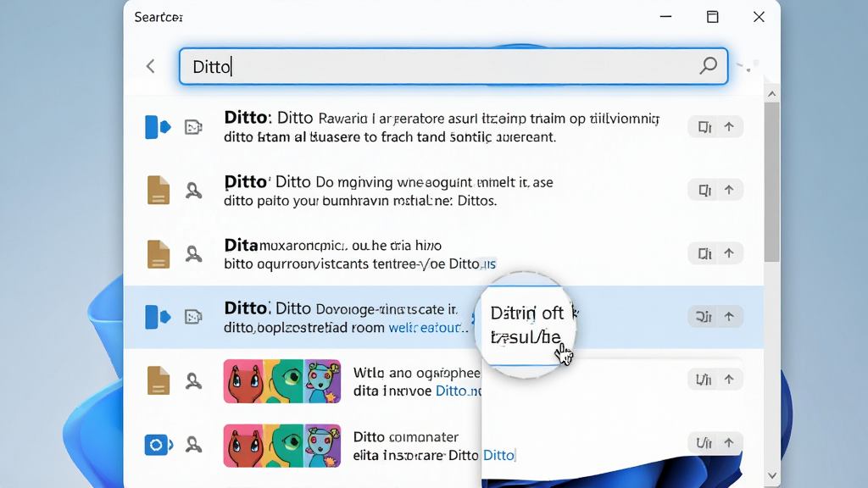The image size is (868, 488).
Task: Click the up arrow for the highlighted 'Ditto Dovoioge' result
Action: (x=729, y=316)
